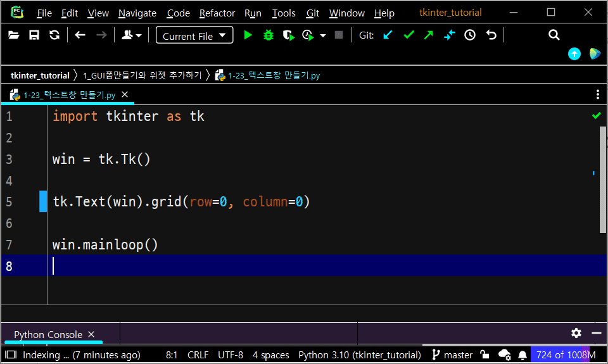Click the blue change marker on line 5
The height and width of the screenshot is (364, 608).
[43, 201]
